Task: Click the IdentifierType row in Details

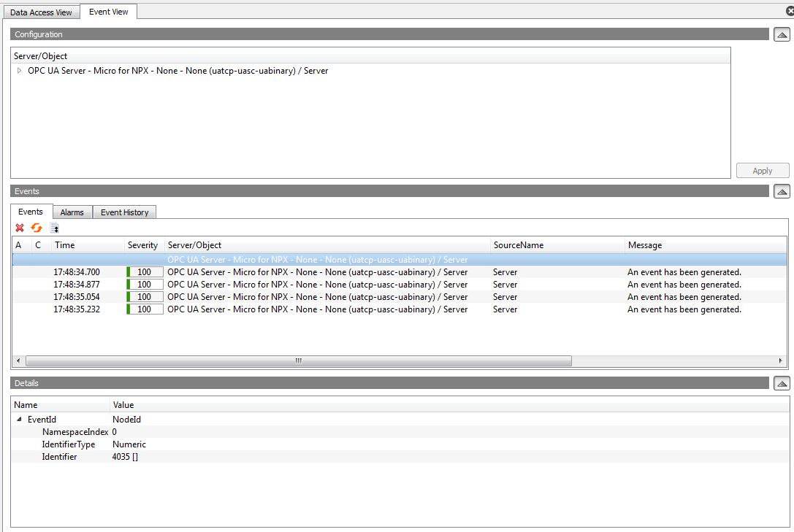Action: coord(400,444)
